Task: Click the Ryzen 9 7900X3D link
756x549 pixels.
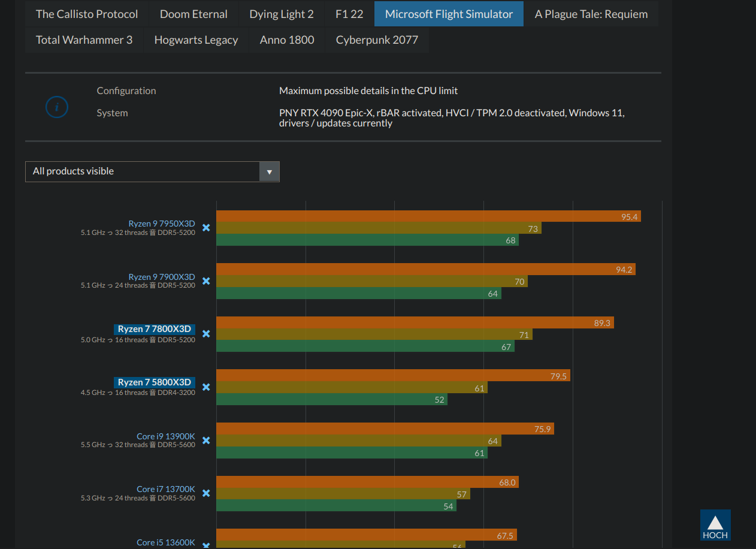Action: tap(162, 277)
